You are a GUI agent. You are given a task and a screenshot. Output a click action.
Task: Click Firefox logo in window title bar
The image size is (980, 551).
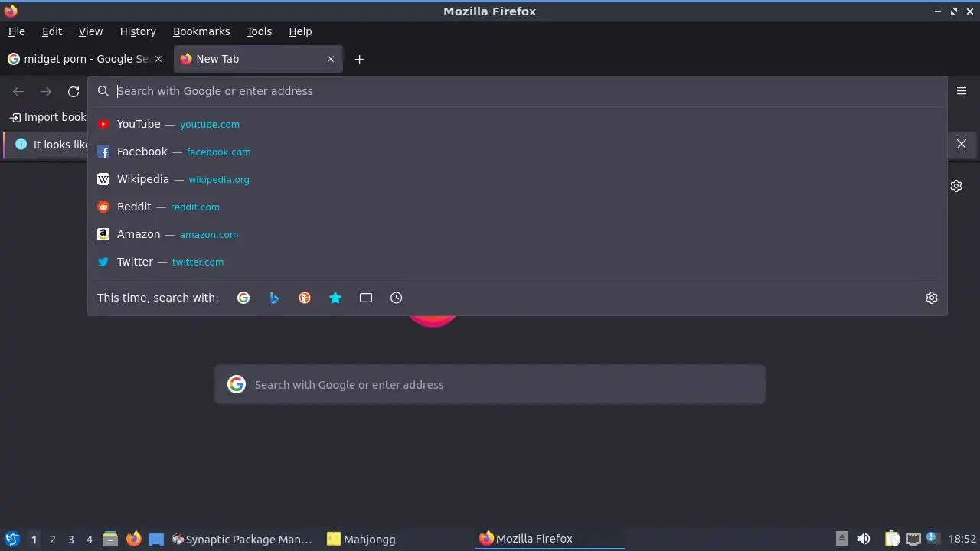coord(11,11)
